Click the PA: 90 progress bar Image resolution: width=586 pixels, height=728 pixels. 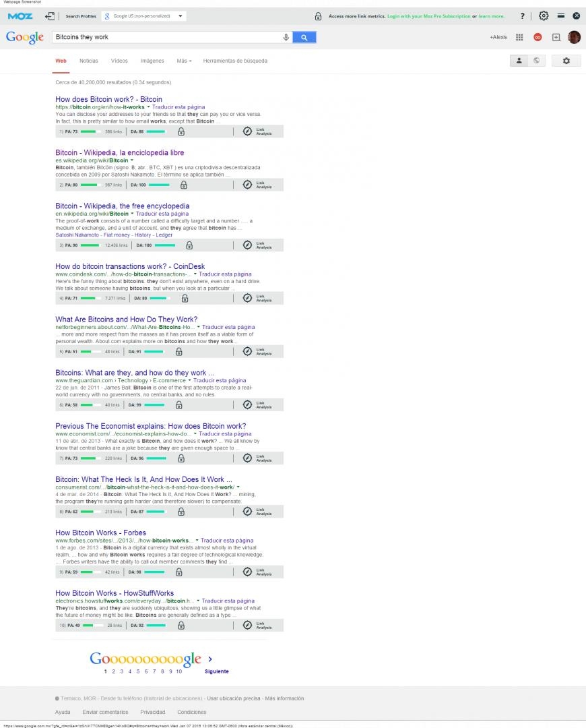[92, 245]
